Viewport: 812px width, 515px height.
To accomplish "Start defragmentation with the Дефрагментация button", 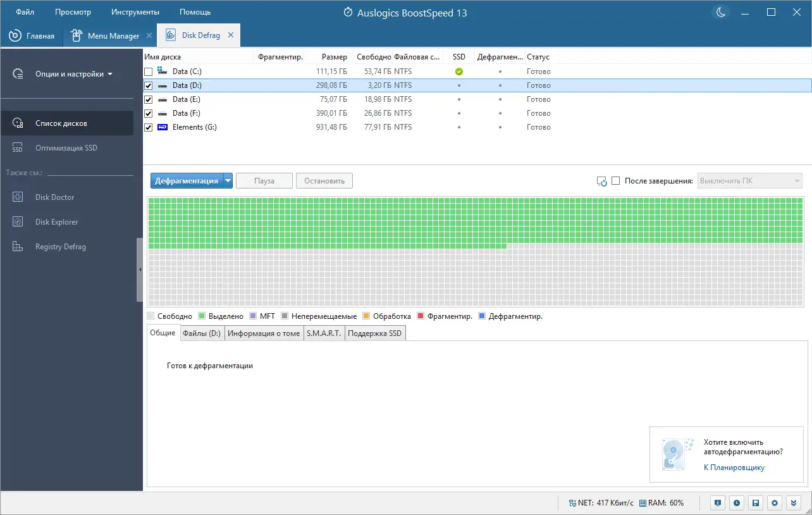I will click(187, 181).
